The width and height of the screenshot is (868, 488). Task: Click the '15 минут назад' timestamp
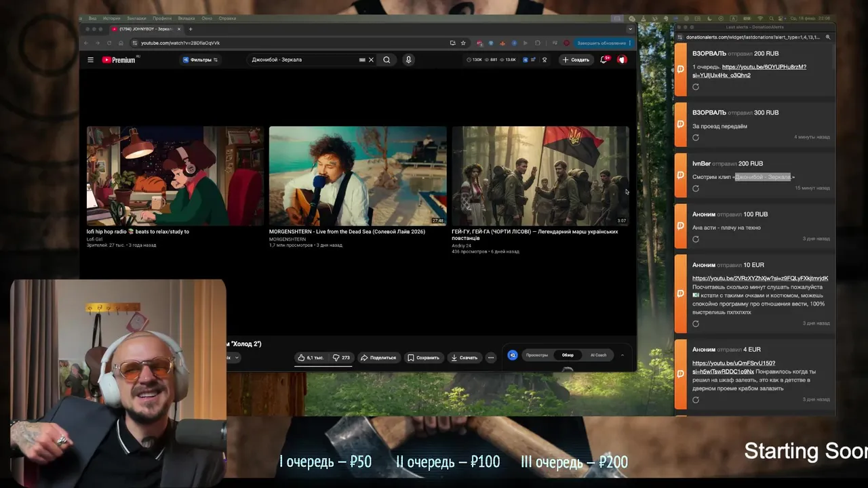pyautogui.click(x=812, y=188)
